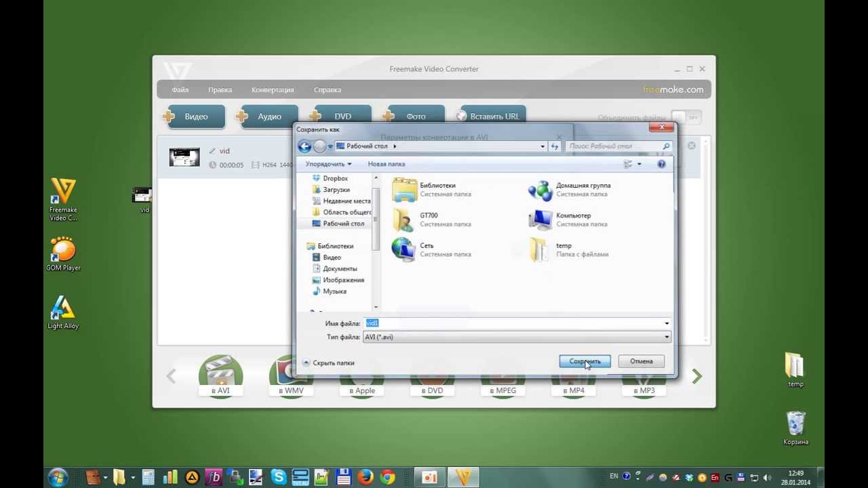868x488 pixels.
Task: Open Документы library in navigation pane
Action: [x=334, y=268]
